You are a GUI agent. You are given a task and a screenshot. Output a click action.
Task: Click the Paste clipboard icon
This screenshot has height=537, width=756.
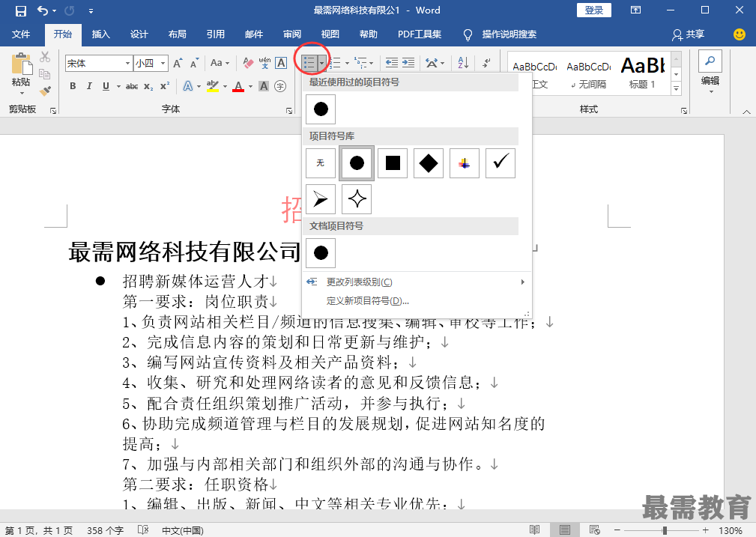click(x=21, y=64)
